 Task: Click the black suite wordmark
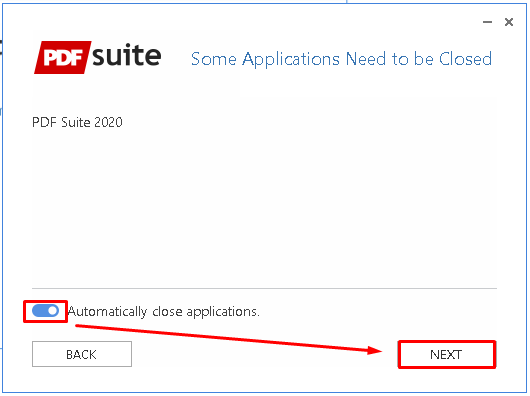click(127, 55)
